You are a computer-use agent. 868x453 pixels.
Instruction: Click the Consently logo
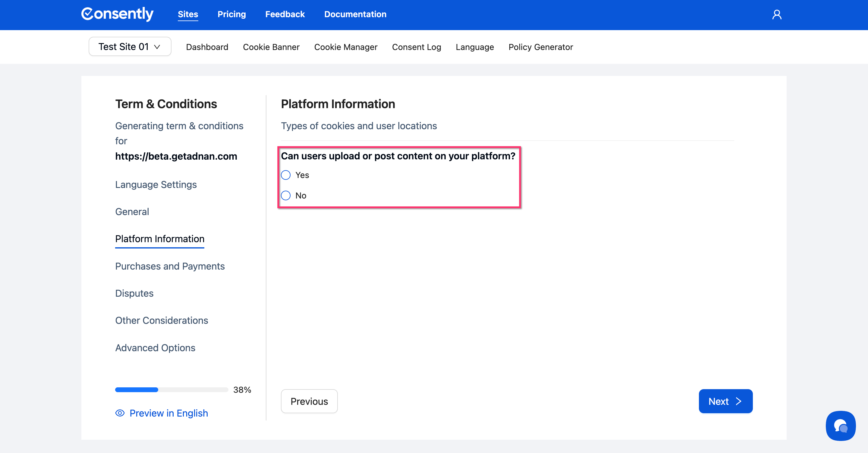click(x=117, y=14)
